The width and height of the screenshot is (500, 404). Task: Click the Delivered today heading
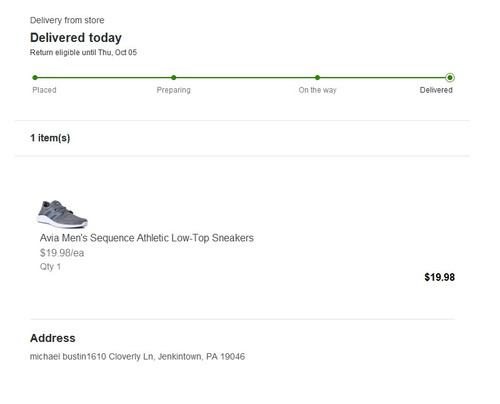pos(76,38)
